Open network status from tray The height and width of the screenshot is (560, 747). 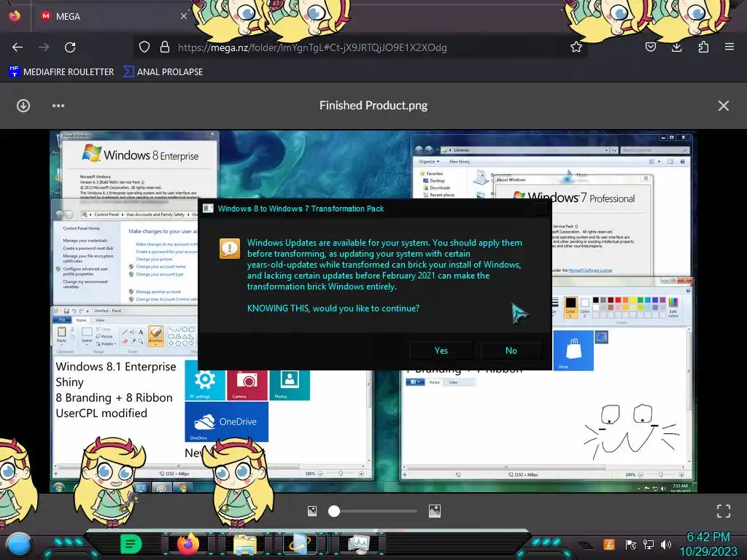click(649, 544)
